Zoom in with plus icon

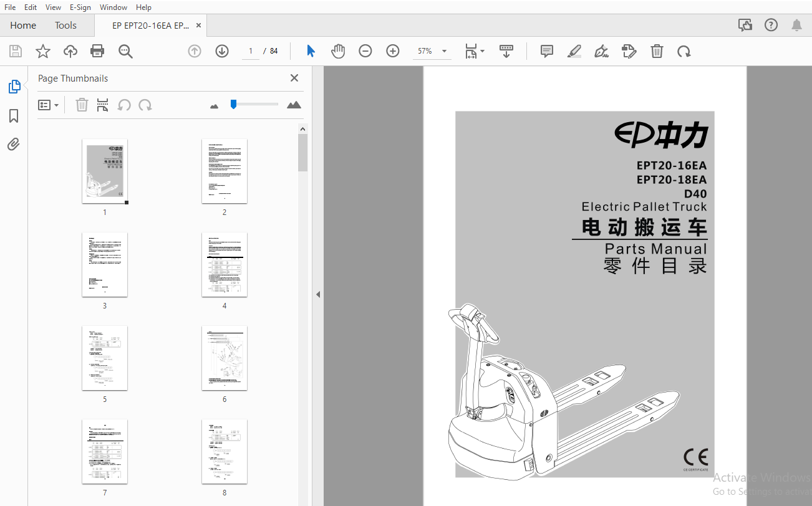tap(393, 51)
